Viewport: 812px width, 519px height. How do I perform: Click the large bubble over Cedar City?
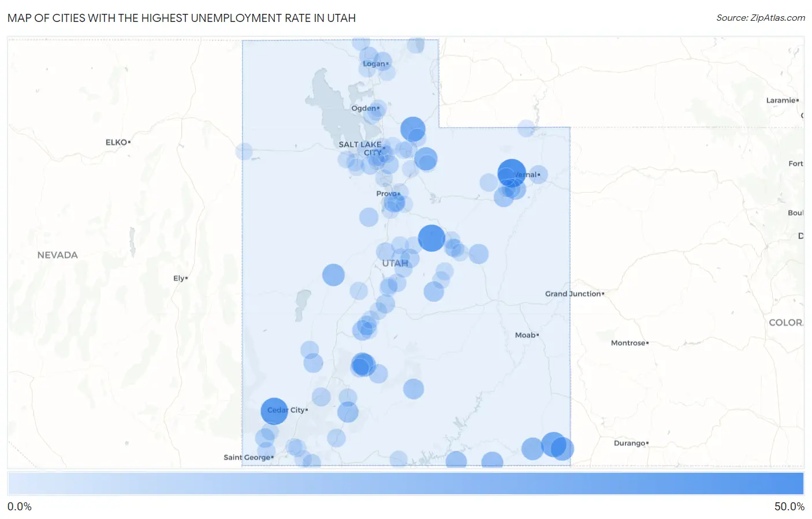(274, 411)
